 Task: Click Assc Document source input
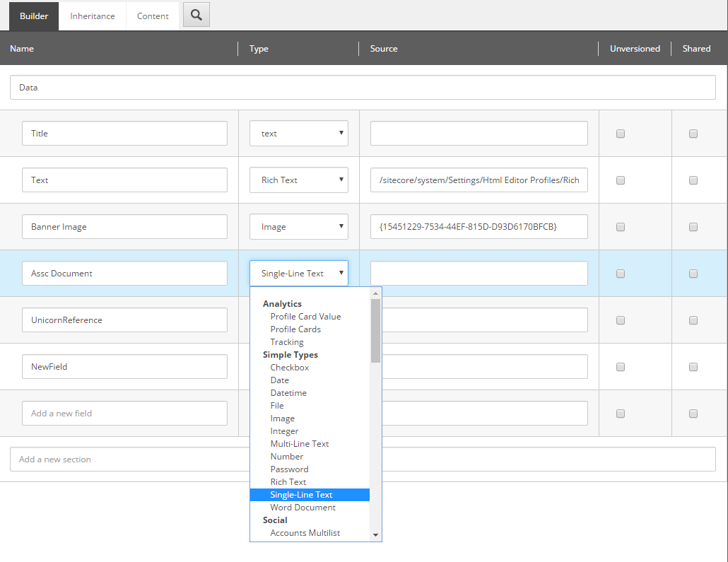[x=479, y=273]
